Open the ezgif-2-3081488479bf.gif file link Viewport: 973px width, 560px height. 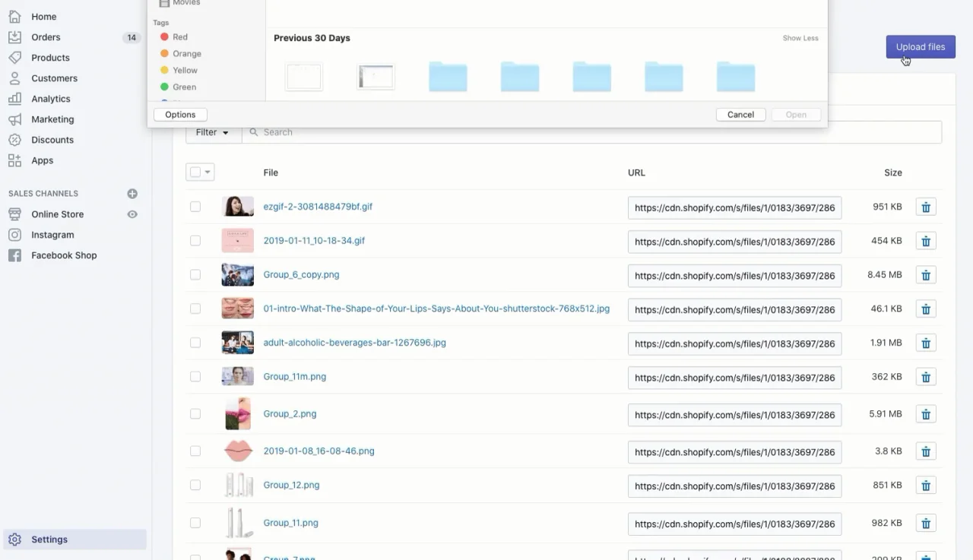click(x=318, y=207)
